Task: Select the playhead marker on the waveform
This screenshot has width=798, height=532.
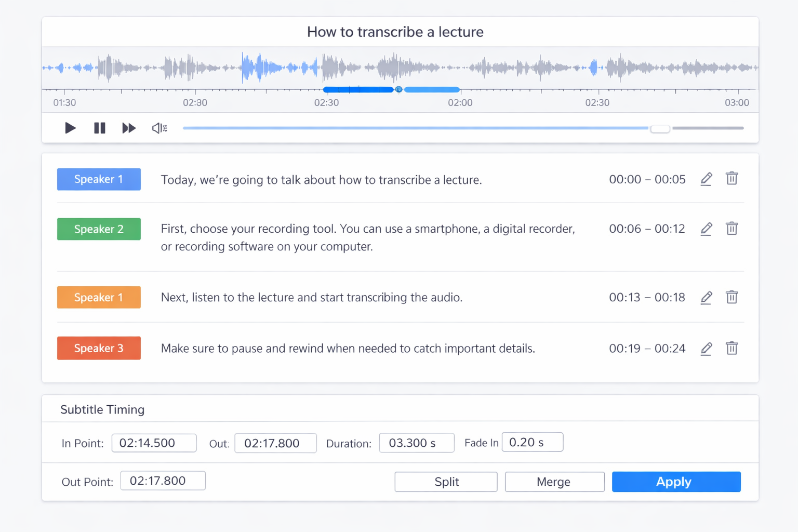Action: pos(398,89)
